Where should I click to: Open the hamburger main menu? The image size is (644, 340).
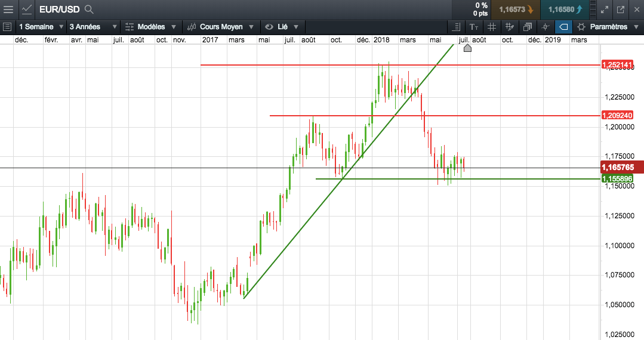8,10
